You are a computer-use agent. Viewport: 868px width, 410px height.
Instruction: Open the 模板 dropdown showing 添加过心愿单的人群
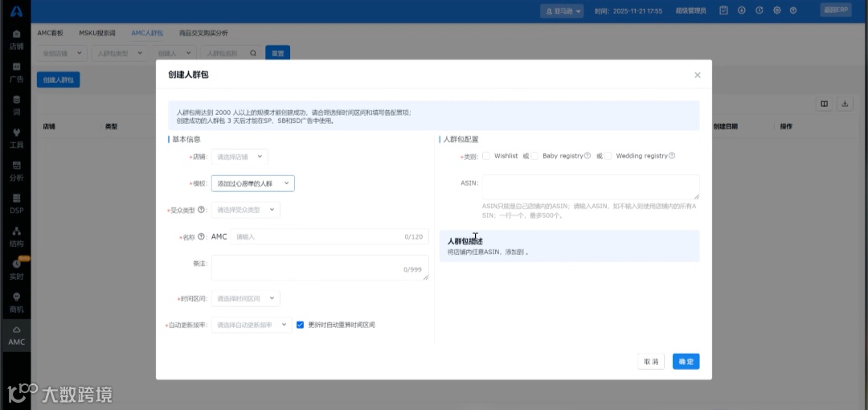click(253, 183)
